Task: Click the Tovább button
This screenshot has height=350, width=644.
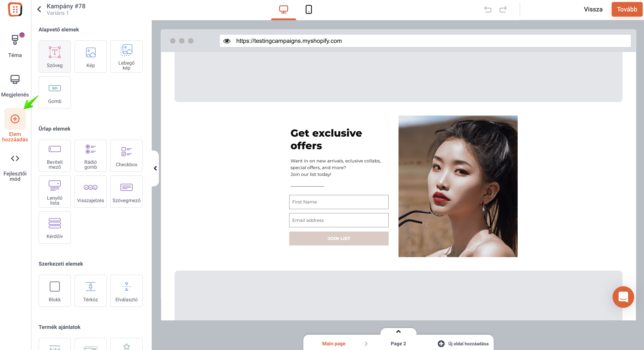Action: click(x=627, y=9)
